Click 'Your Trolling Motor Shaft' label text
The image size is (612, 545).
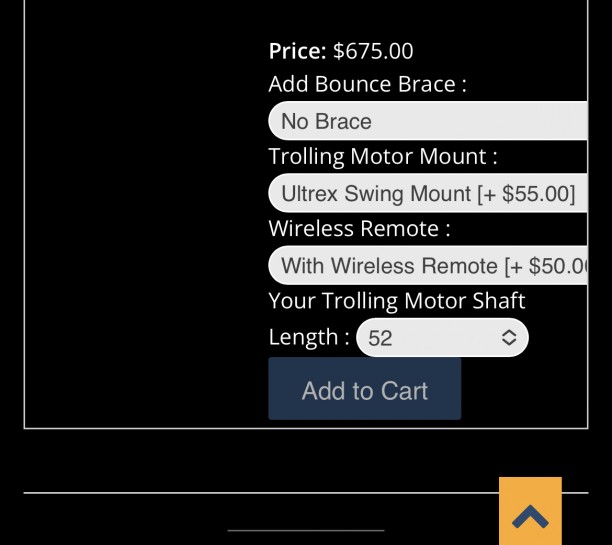tap(396, 301)
